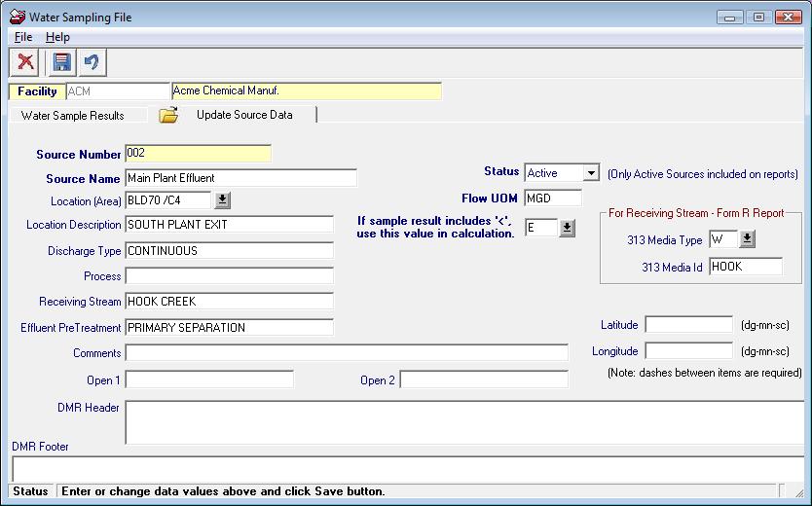Click the app icon in title bar
Viewport: 812px width, 506px height.
[18, 17]
